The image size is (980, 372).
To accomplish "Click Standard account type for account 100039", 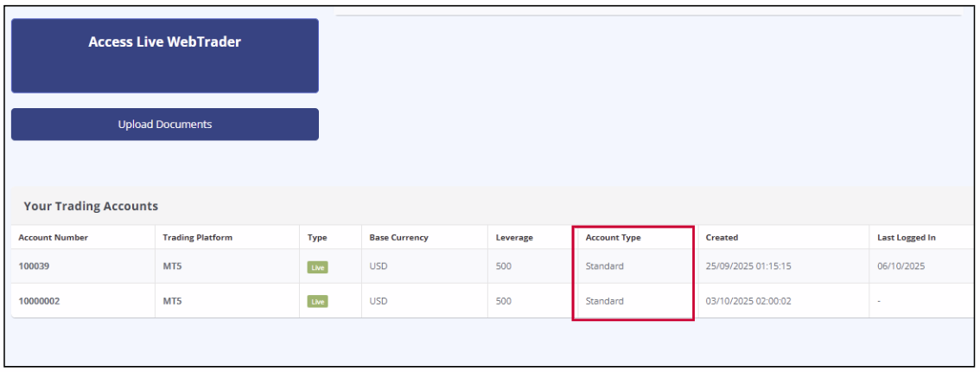I will 604,266.
